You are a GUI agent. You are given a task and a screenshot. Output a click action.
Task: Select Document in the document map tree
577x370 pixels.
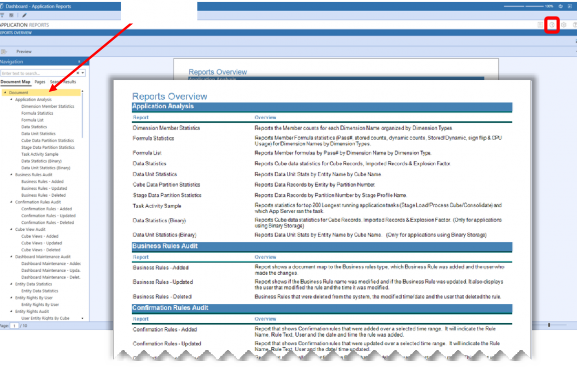coord(18,92)
